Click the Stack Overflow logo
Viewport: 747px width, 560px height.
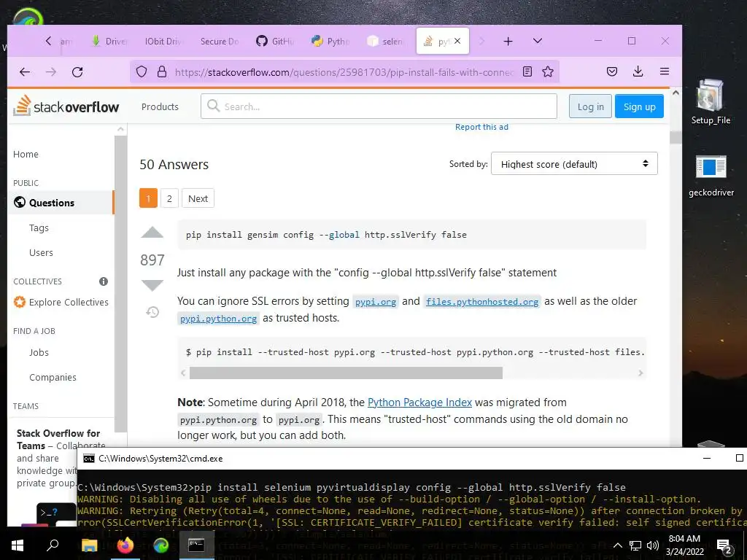pos(66,106)
